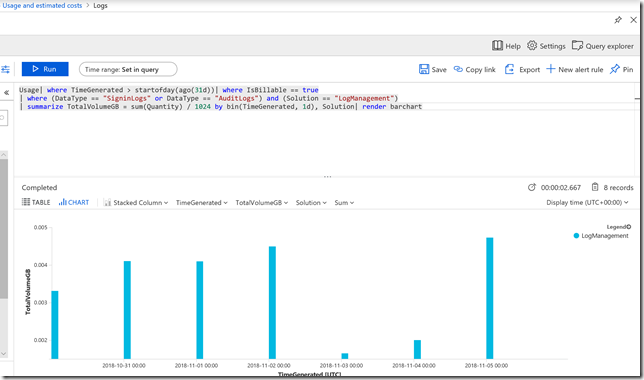This screenshot has width=644, height=380.
Task: Create a New alert rule
Action: pos(575,69)
